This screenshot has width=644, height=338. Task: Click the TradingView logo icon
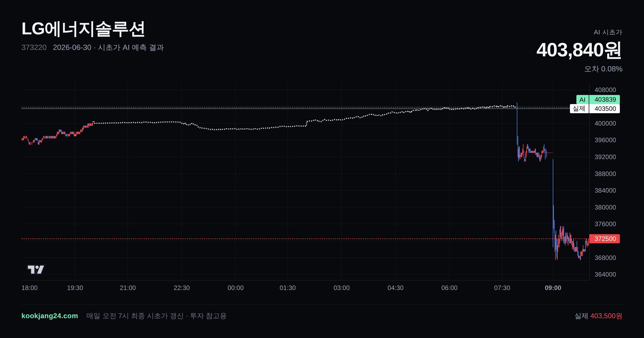36,269
